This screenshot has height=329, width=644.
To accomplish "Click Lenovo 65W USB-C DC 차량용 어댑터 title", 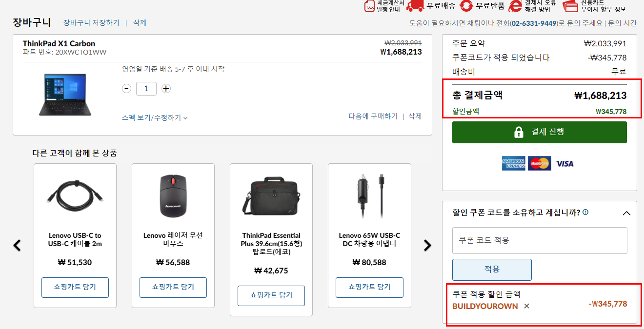I will point(369,240).
